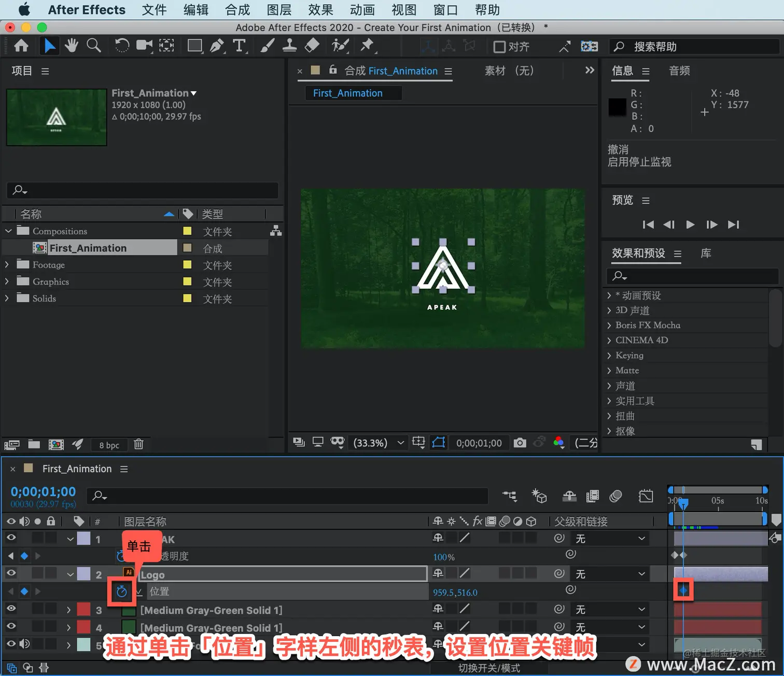This screenshot has height=676, width=784.
Task: Select the Home icon in toolbar
Action: click(x=21, y=46)
